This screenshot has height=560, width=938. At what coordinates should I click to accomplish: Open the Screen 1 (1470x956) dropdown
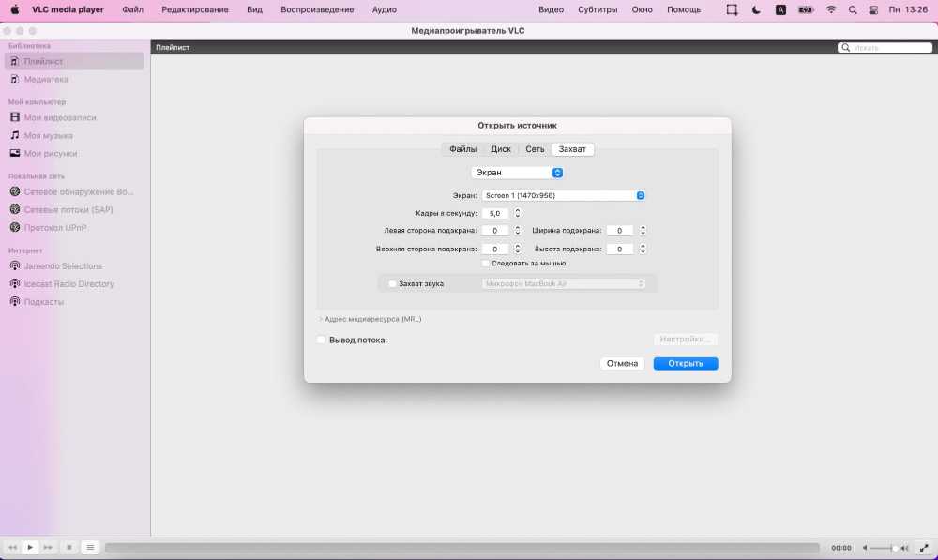[563, 195]
